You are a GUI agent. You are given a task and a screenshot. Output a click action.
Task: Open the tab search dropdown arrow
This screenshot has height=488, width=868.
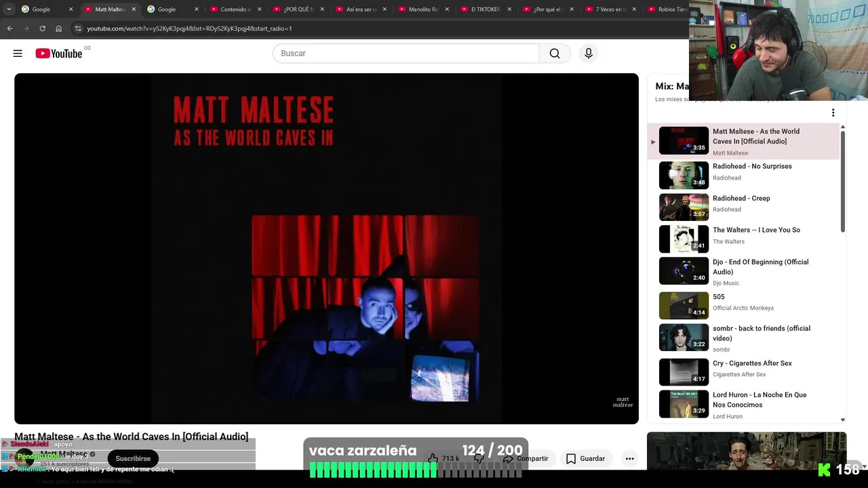tap(9, 9)
